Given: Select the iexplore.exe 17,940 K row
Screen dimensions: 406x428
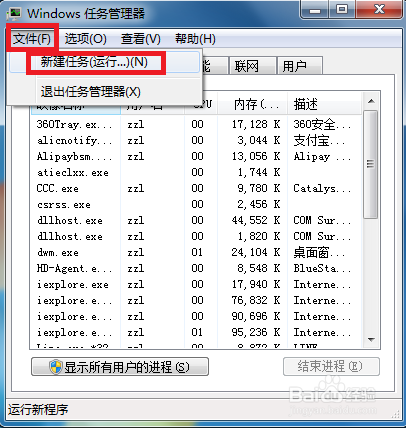Looking at the screenshot, I should [x=196, y=284].
